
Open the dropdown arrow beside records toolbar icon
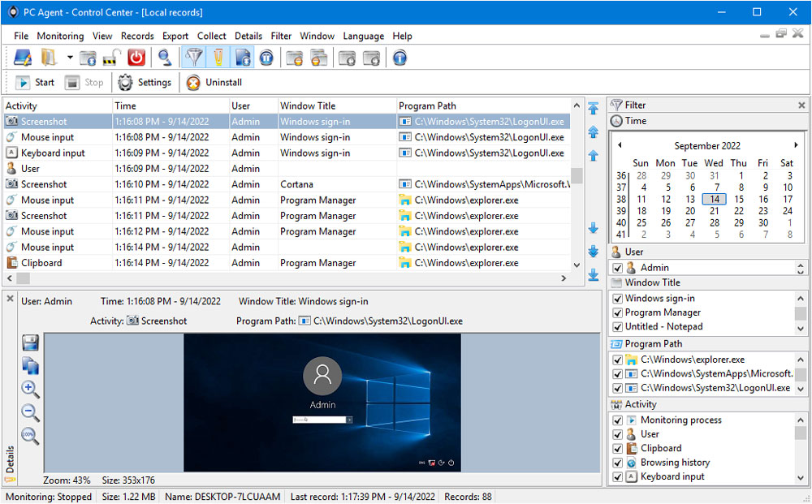[x=69, y=58]
